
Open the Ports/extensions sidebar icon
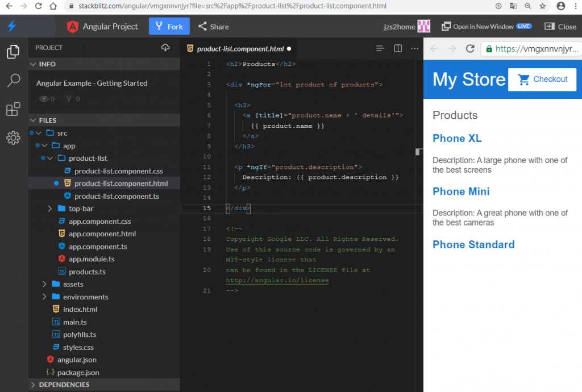pos(13,109)
